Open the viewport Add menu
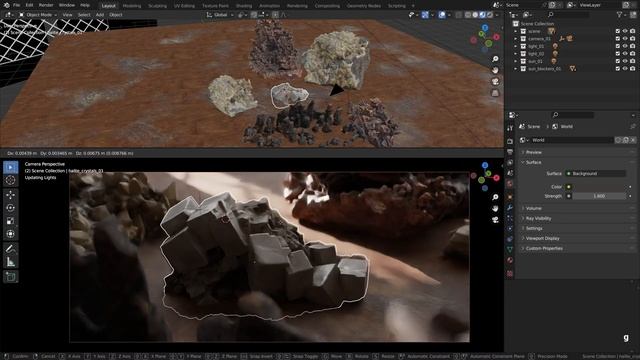Screen dimensions: 640x360 pyautogui.click(x=100, y=15)
